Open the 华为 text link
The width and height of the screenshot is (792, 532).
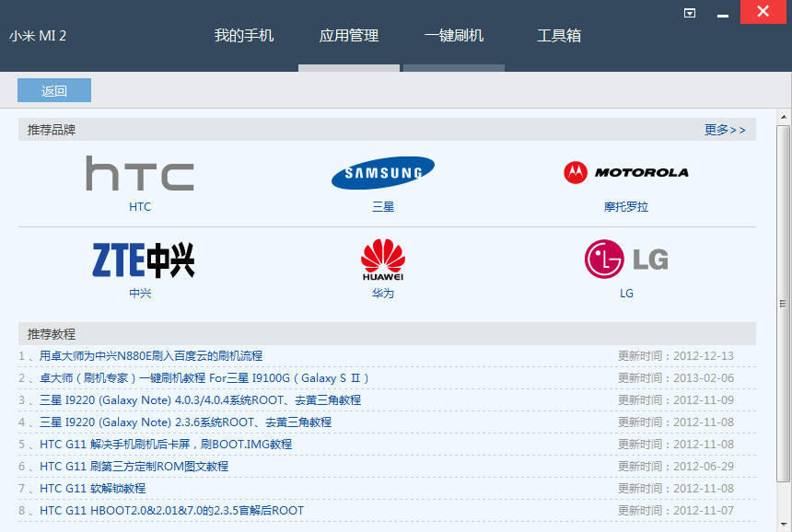tap(383, 294)
